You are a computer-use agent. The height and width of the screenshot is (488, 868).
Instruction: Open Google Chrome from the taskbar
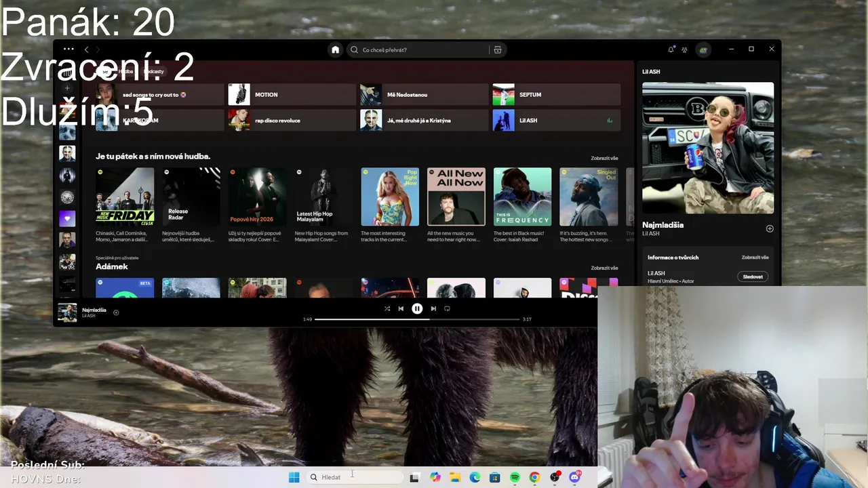point(534,477)
